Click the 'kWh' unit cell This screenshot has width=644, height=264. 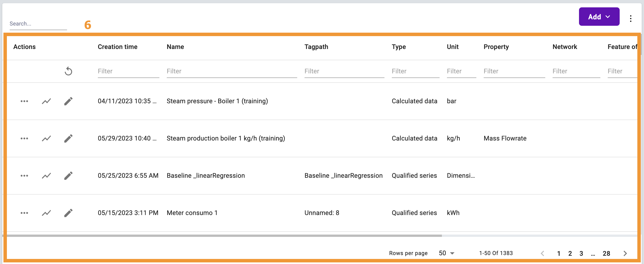pyautogui.click(x=453, y=213)
